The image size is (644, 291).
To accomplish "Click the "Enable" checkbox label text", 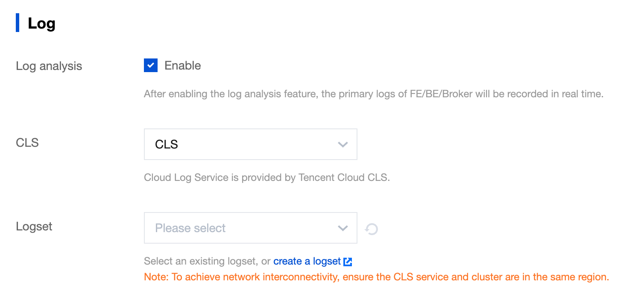I will (182, 66).
